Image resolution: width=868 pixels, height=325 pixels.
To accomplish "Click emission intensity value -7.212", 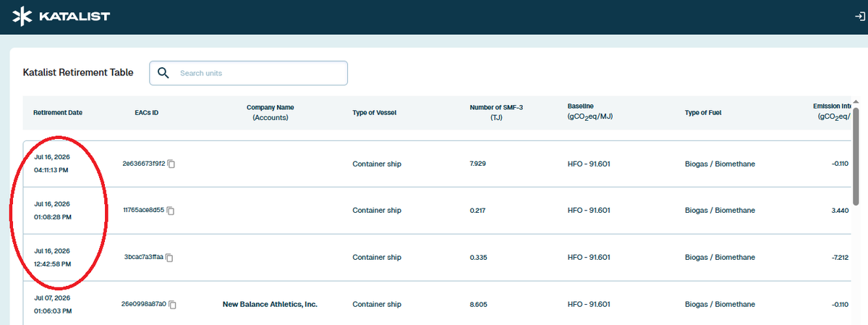I will 840,257.
